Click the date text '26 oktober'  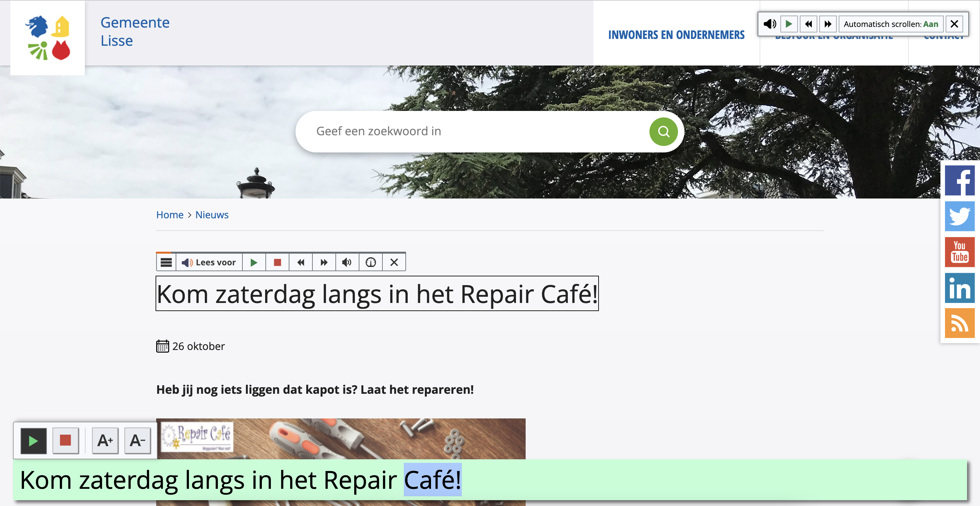point(198,346)
